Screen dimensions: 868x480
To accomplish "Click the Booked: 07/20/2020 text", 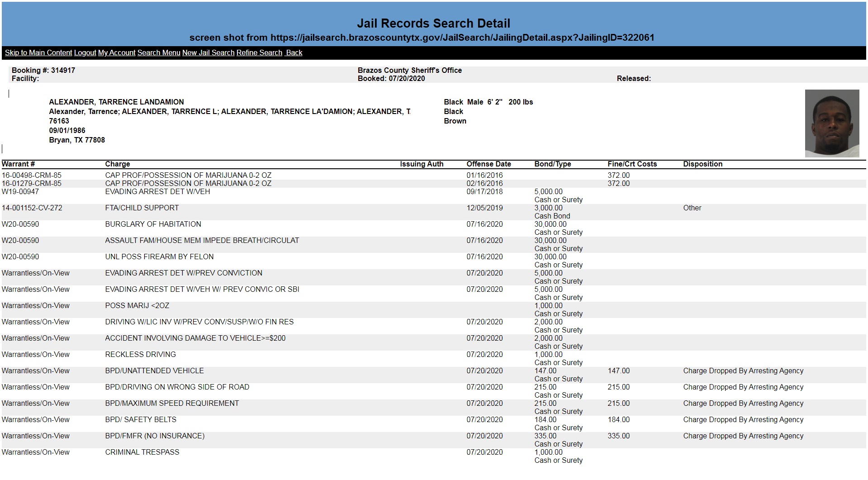I will click(391, 78).
